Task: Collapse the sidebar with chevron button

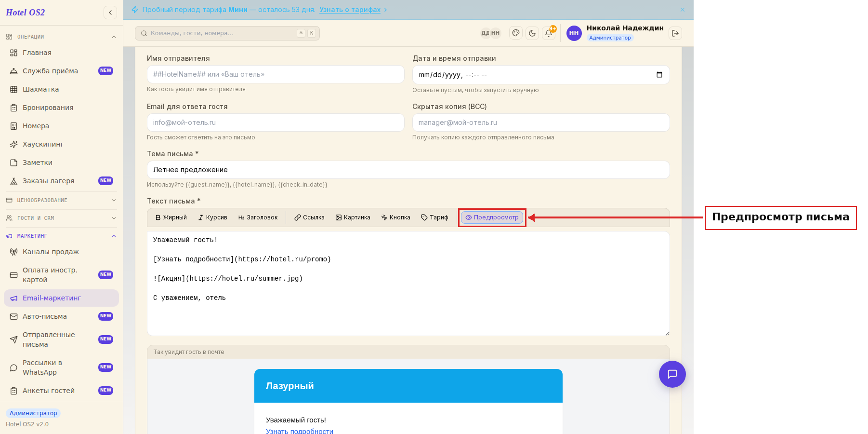Action: point(110,13)
